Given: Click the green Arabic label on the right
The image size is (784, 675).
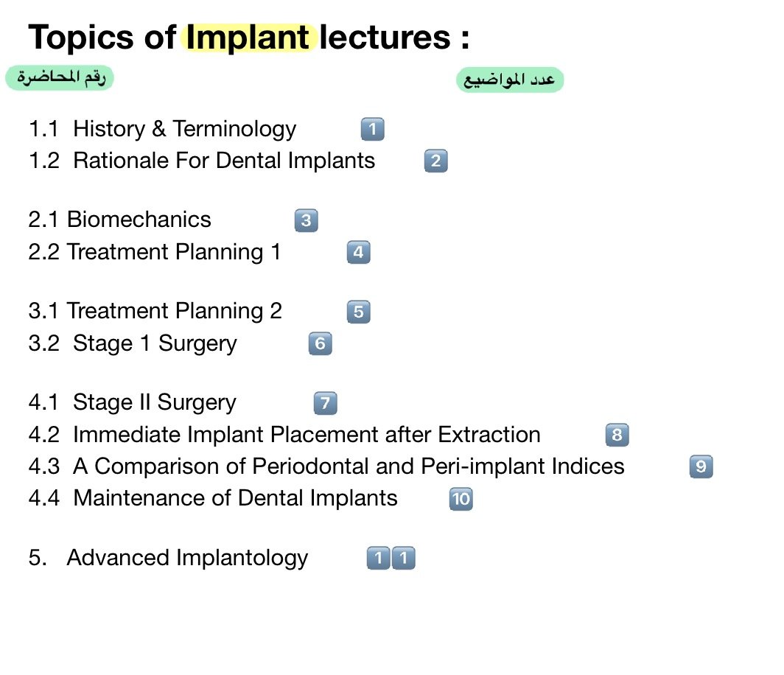Looking at the screenshot, I should [x=510, y=80].
